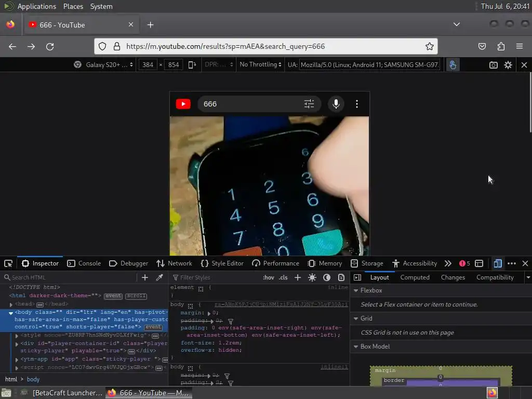This screenshot has height=399, width=532.
Task: Click the scroll badge on html node
Action: click(x=136, y=296)
